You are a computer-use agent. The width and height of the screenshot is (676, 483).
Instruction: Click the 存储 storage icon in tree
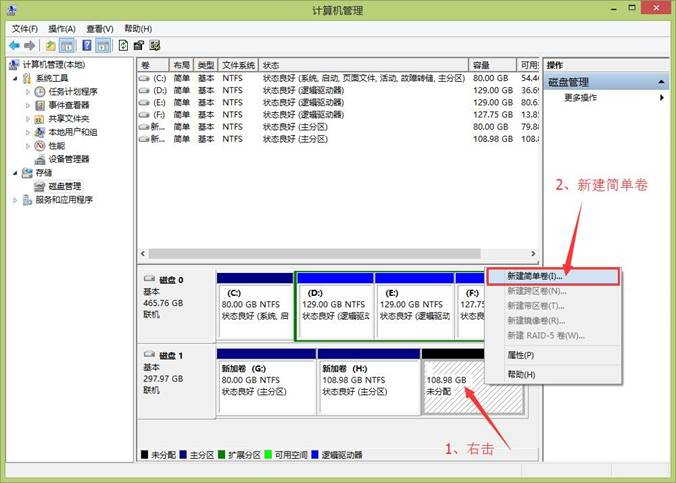click(27, 173)
